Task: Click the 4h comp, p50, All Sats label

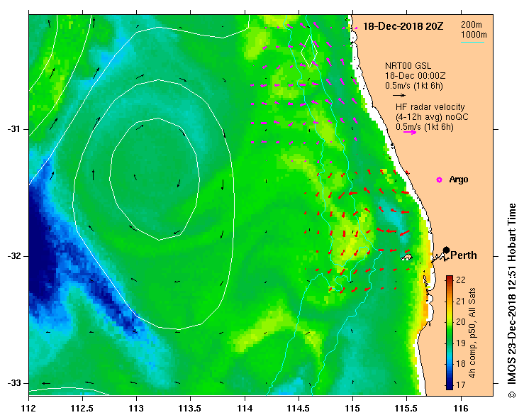Action: pyautogui.click(x=472, y=333)
